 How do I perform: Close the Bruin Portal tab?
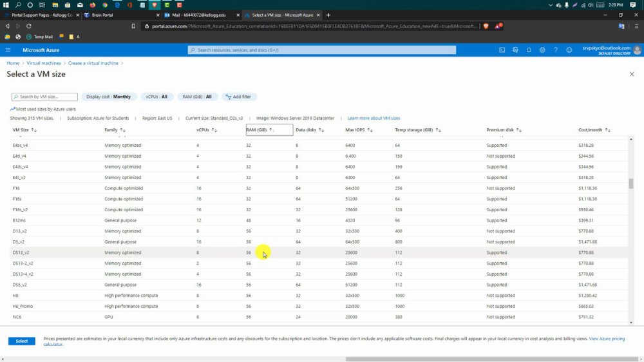point(158,15)
